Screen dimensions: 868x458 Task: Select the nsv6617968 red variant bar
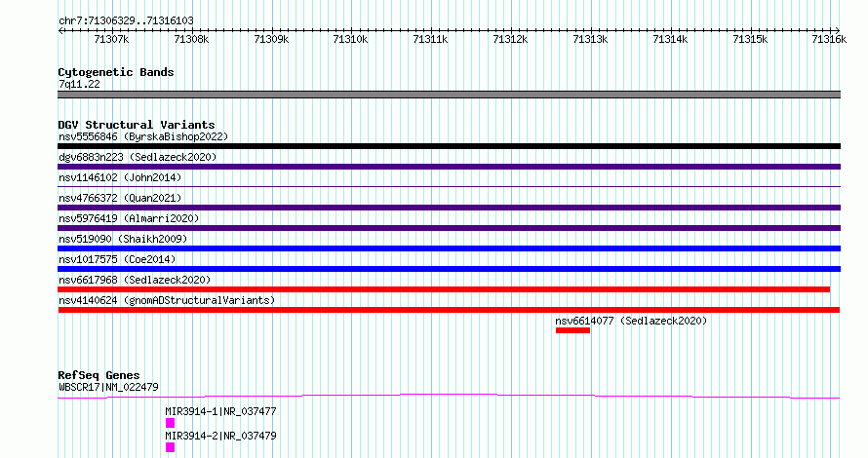click(x=444, y=289)
